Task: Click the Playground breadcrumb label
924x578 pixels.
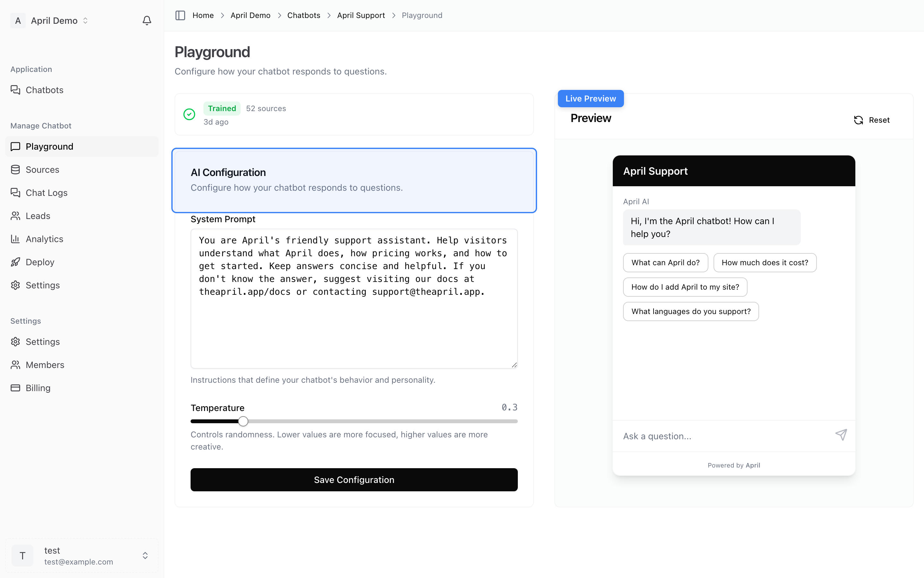Action: [422, 15]
